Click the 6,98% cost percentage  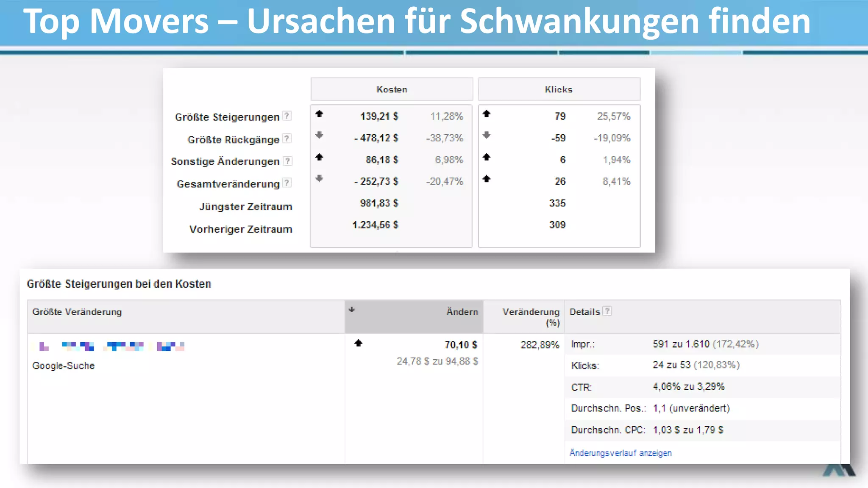(449, 160)
